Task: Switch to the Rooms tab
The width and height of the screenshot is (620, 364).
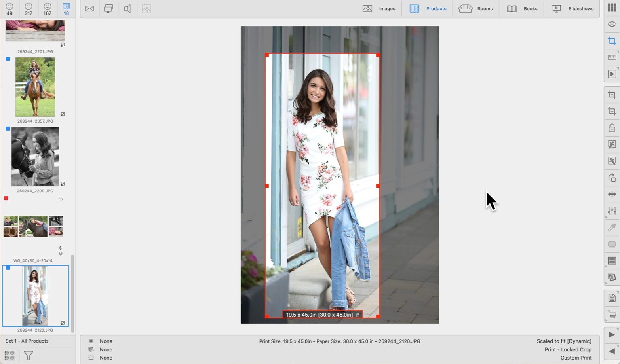Action: tap(475, 9)
